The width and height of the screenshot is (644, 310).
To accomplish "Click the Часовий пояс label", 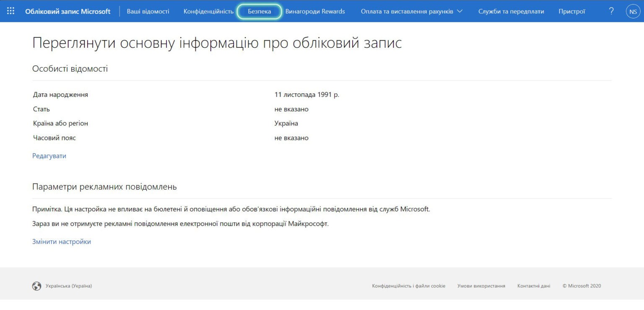I will (55, 138).
